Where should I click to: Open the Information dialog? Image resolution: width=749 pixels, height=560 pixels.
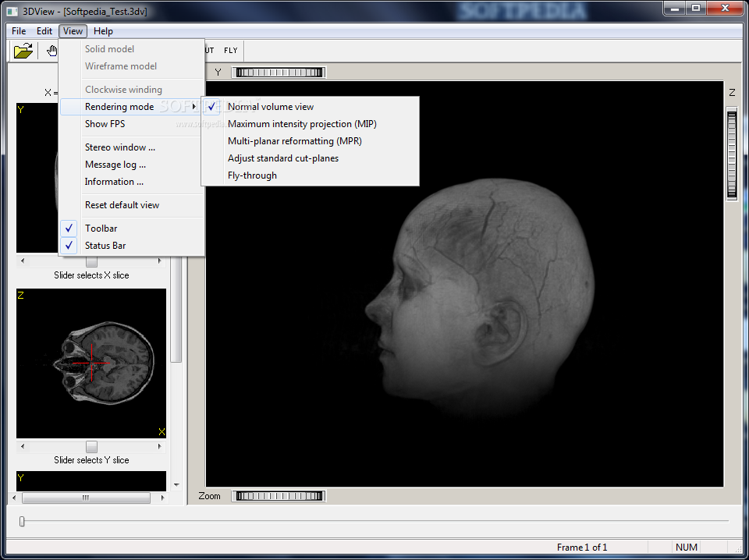pos(132,182)
